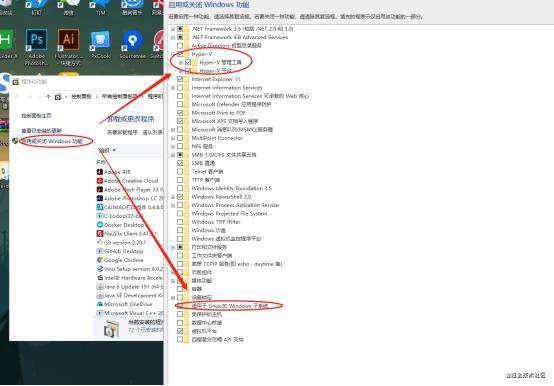Toggle the Microsoft Print to PDF checkbox
Image resolution: width=554 pixels, height=386 pixels.
coord(180,113)
